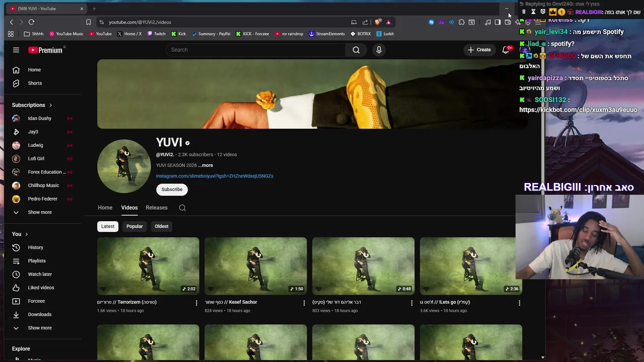Click the YouTube Premium logo
This screenshot has width=644, height=362.
(x=45, y=50)
